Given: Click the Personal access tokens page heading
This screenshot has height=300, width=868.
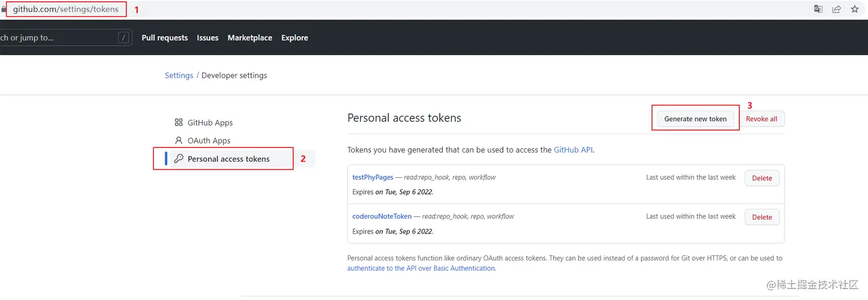Looking at the screenshot, I should tap(404, 118).
